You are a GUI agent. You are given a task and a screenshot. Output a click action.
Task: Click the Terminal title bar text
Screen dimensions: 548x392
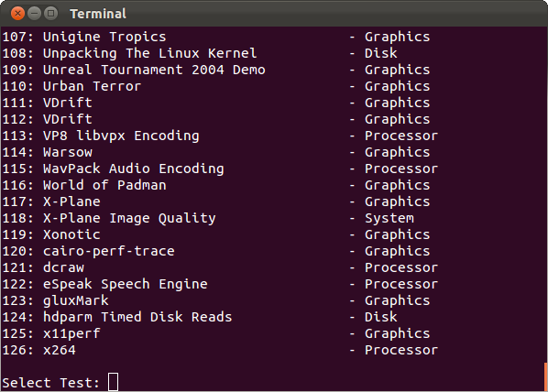98,14
